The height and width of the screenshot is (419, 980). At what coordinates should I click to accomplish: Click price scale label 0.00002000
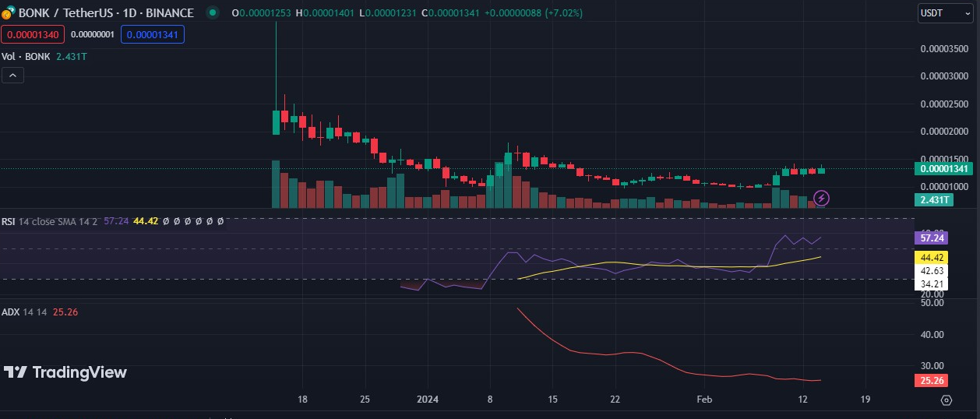pos(944,132)
